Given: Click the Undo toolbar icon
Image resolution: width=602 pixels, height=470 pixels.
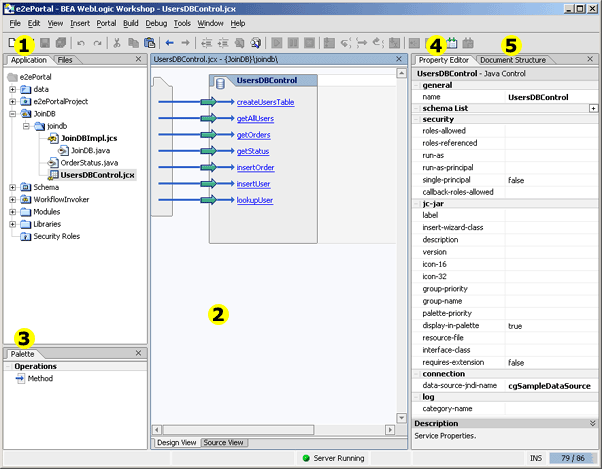Looking at the screenshot, I should (x=81, y=43).
